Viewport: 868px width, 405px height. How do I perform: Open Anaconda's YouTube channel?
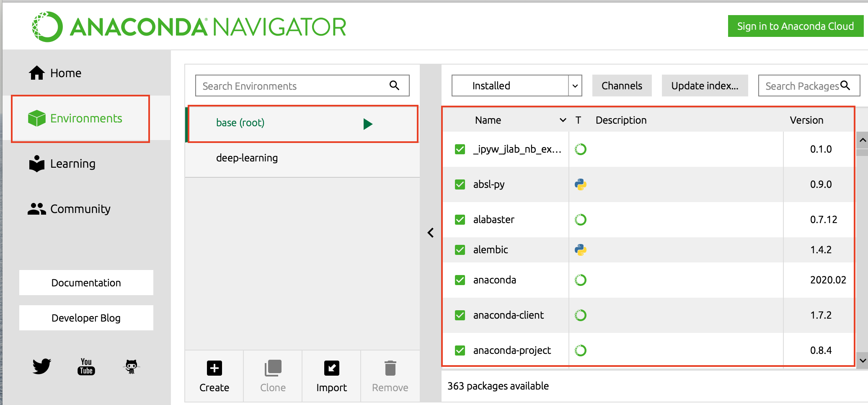click(x=86, y=366)
